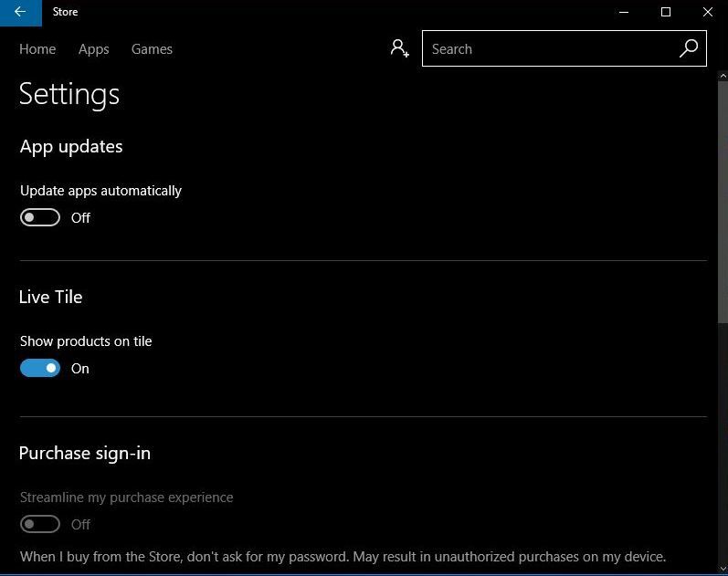Go to the Games tab

[x=152, y=49]
